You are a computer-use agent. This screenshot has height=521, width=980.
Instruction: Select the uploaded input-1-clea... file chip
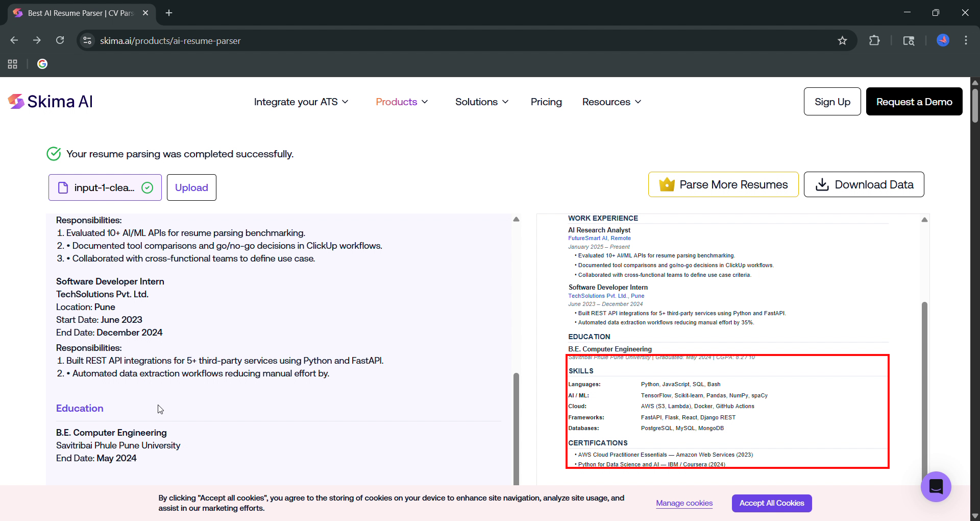coord(105,187)
